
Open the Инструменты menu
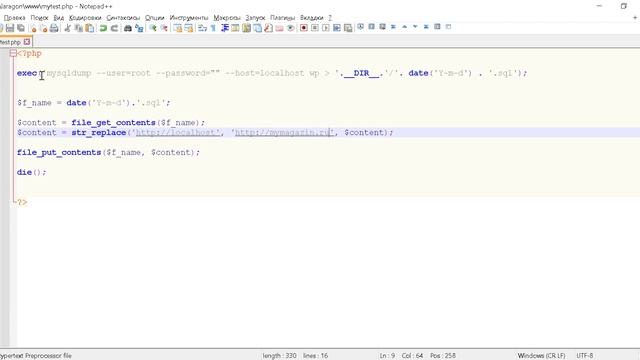click(189, 18)
